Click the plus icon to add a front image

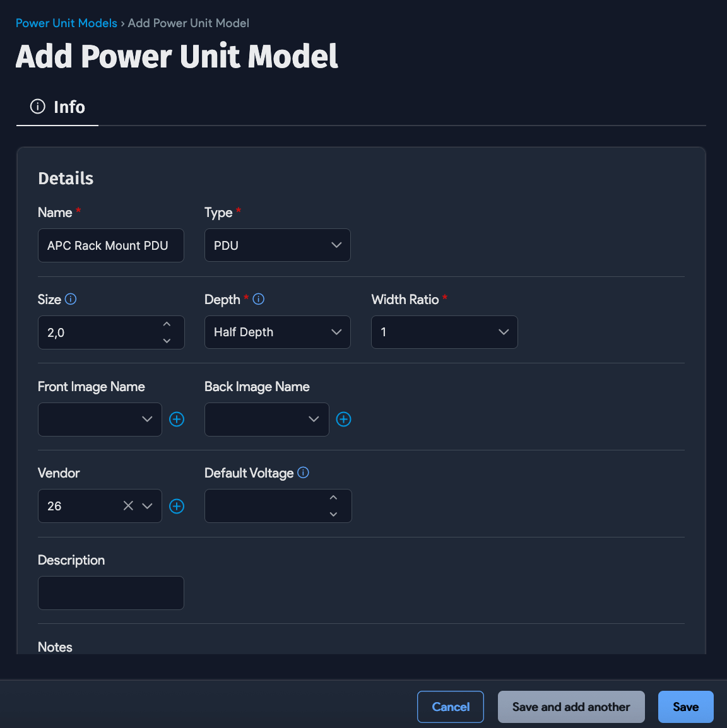(177, 419)
